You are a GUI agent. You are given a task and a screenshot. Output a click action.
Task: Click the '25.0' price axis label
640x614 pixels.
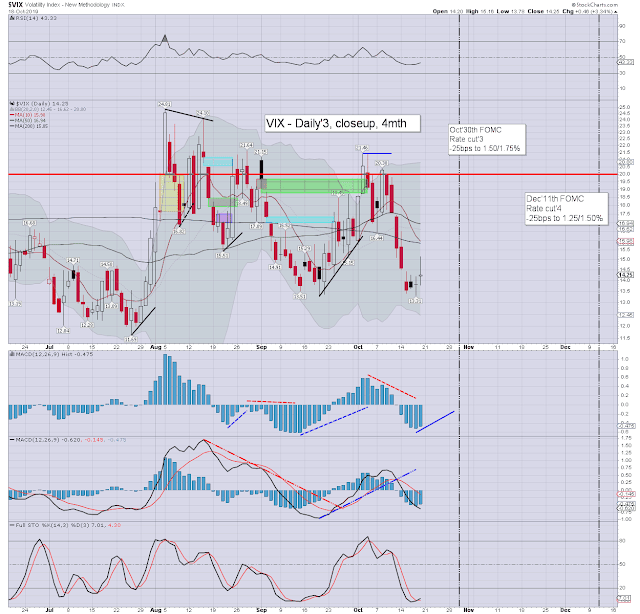click(x=625, y=107)
